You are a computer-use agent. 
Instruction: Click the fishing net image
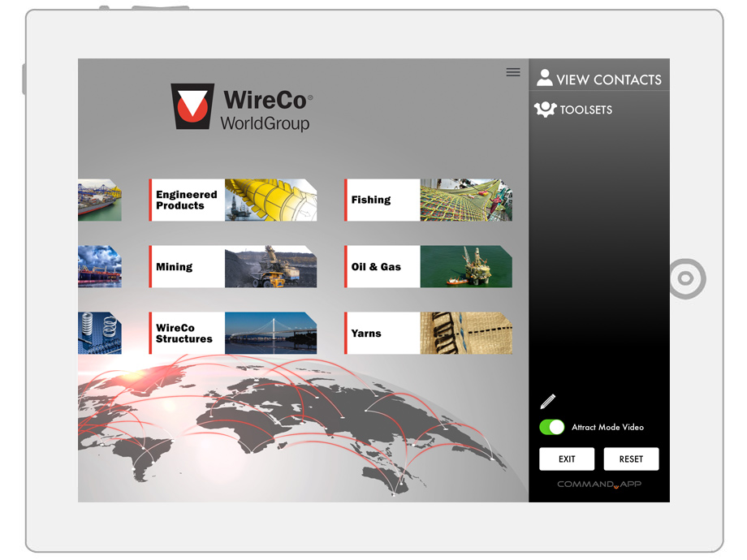(x=466, y=200)
